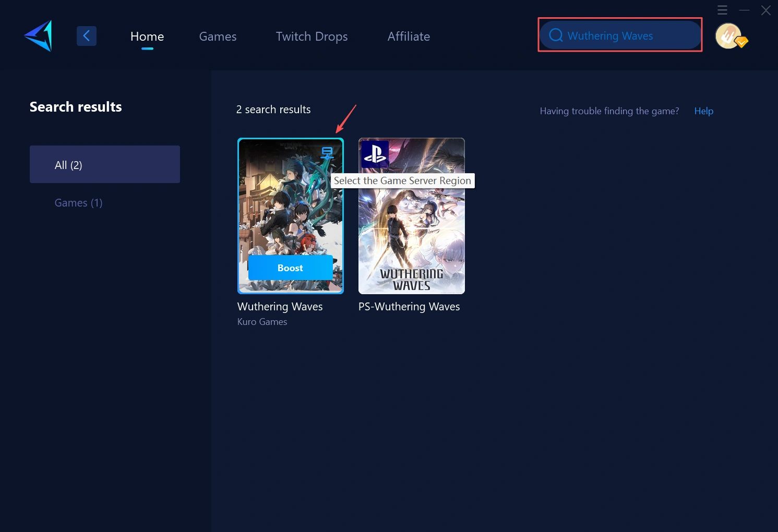Screen dimensions: 778x532
Task: Select the All (2) results filter
Action: point(105,164)
